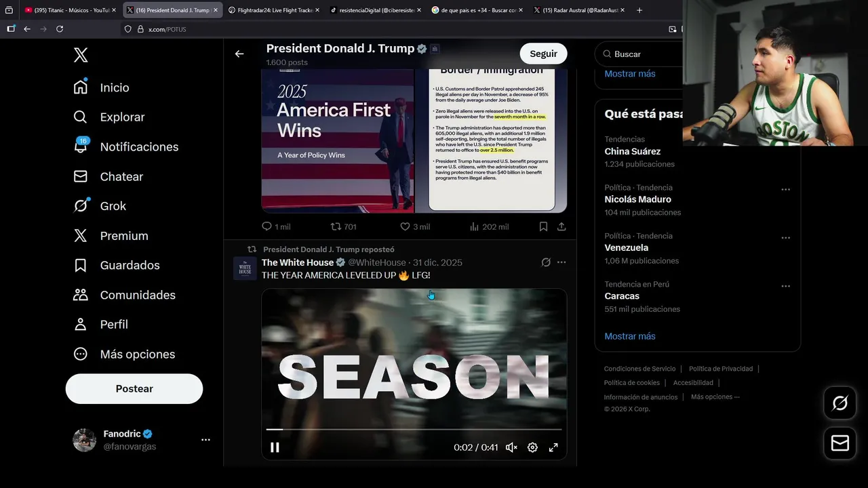
Task: Open the Accesibilidad link
Action: pos(693,383)
